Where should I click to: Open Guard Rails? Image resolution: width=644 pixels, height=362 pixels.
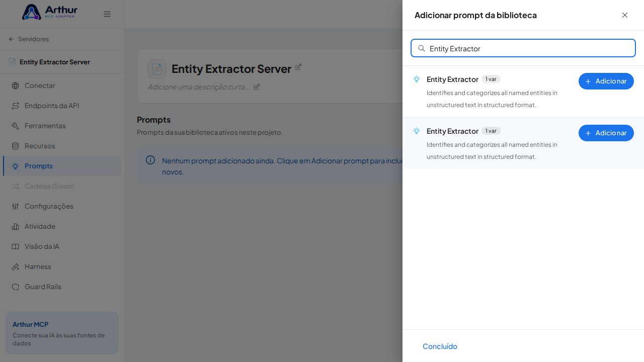[62, 287]
